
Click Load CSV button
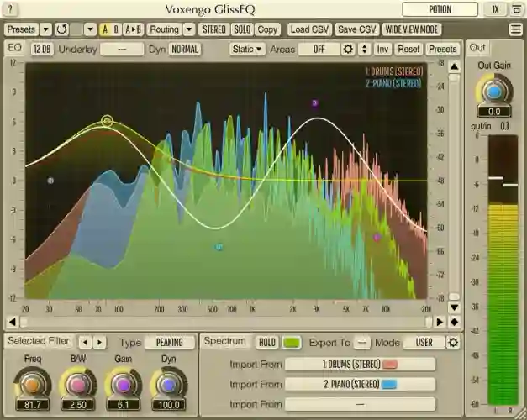pyautogui.click(x=309, y=29)
